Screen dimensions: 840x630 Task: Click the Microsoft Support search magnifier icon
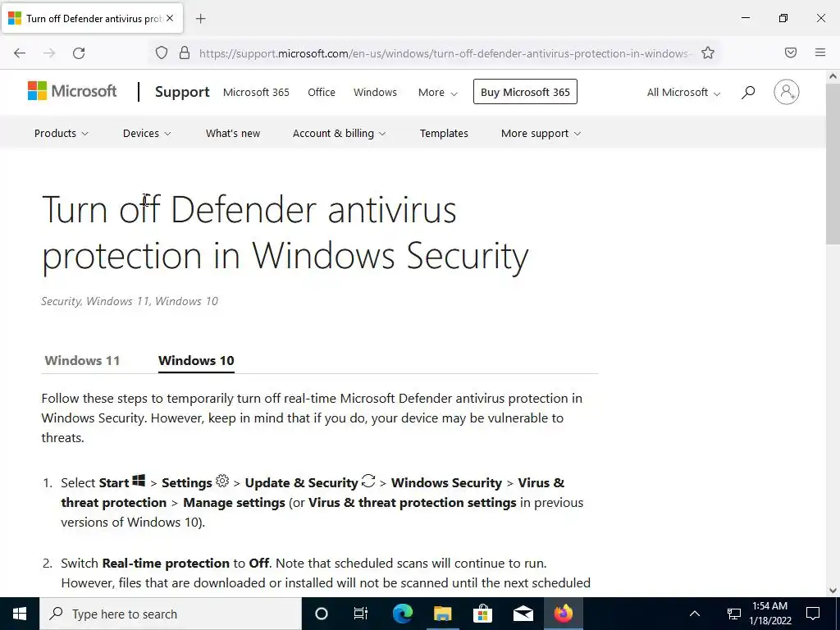tap(748, 92)
